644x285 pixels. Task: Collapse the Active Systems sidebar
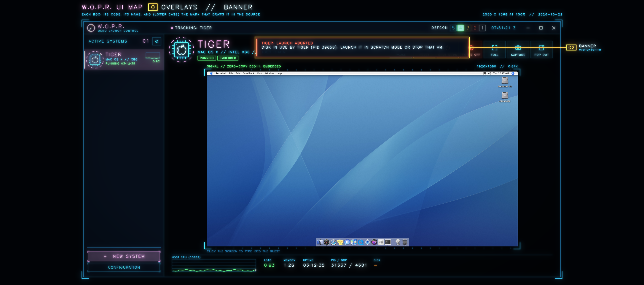157,41
